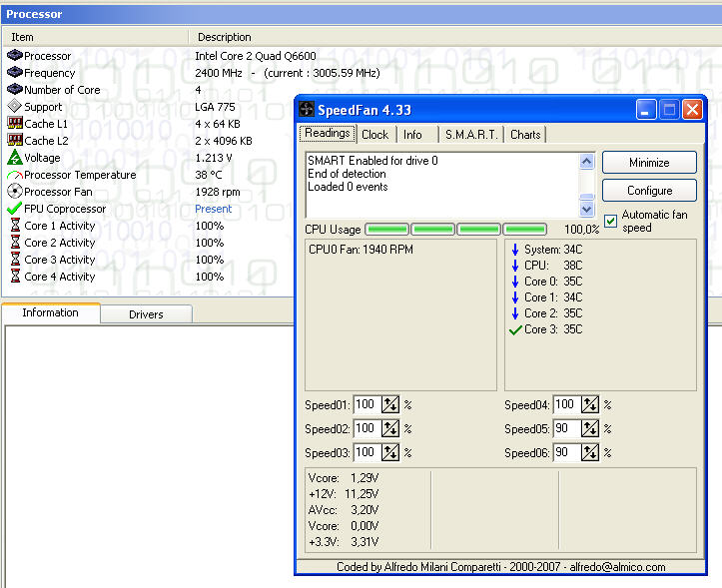Open the Readings tab in SpeedFan
This screenshot has height=588, width=722.
point(328,133)
